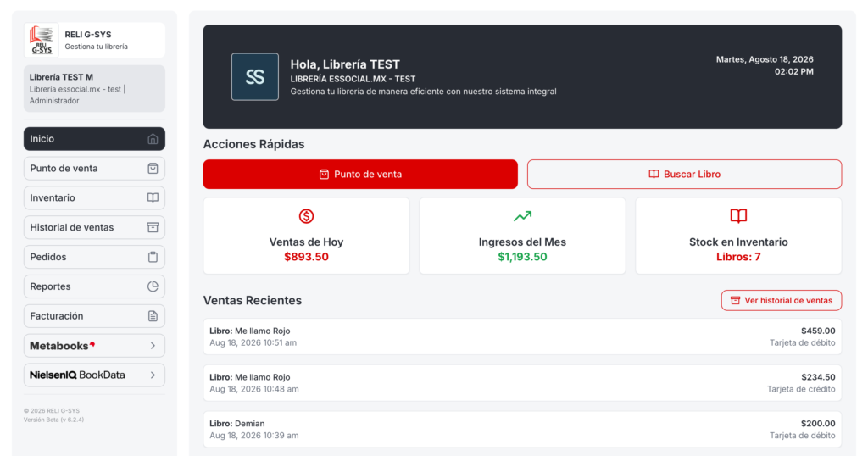Click the Hola, Librería TEST greeting
The width and height of the screenshot is (868, 456).
345,64
